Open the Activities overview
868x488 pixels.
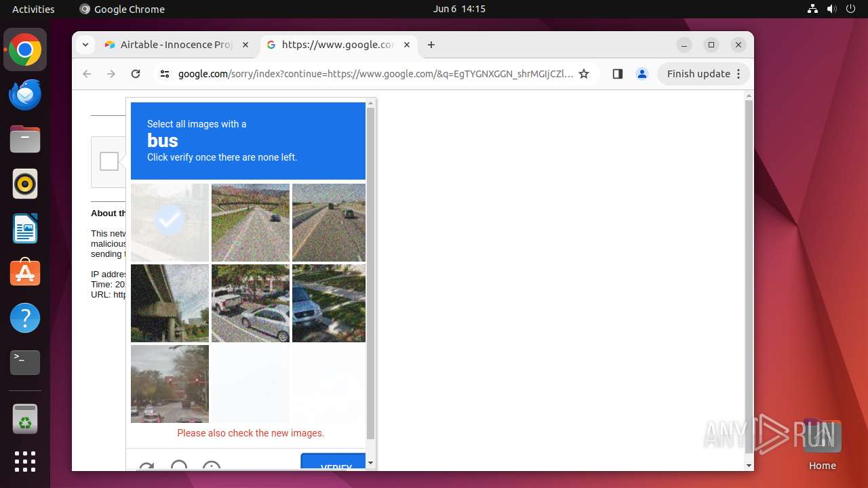33,9
